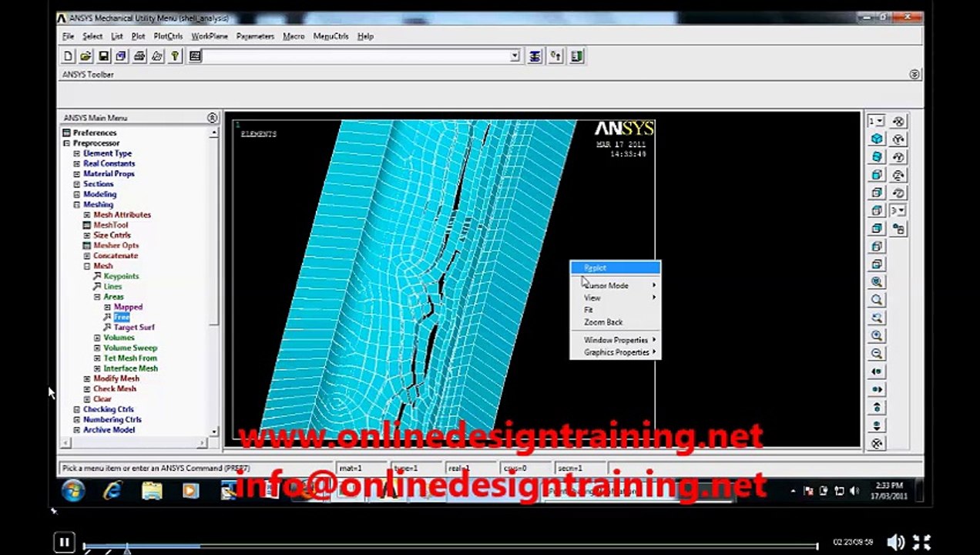
Task: Click the Zoom Out magnifier icon
Action: click(877, 354)
